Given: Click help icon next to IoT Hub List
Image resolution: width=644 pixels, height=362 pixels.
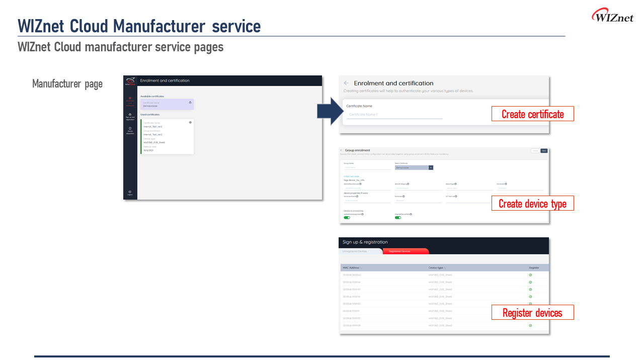Looking at the screenshot, I should click(456, 197).
